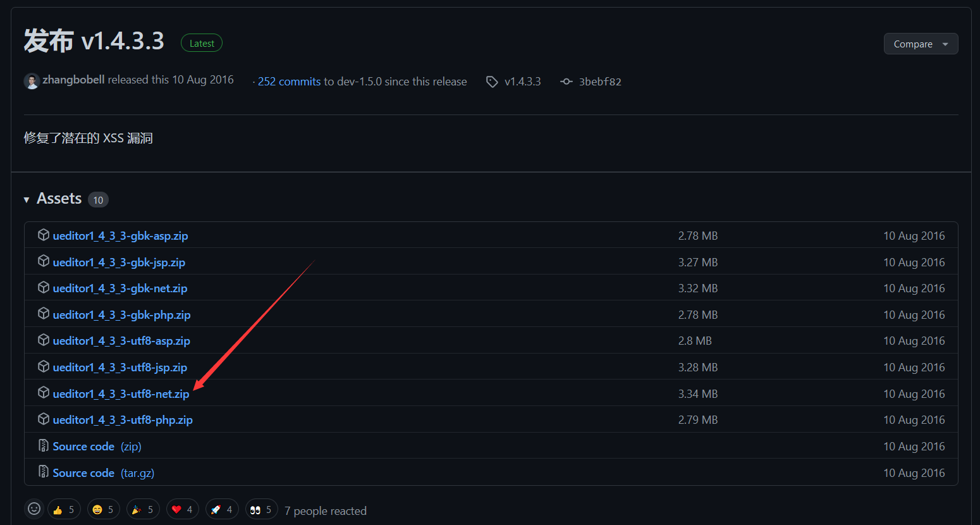Toggle the eyes reaction
Screen dimensions: 980x525
[262, 509]
